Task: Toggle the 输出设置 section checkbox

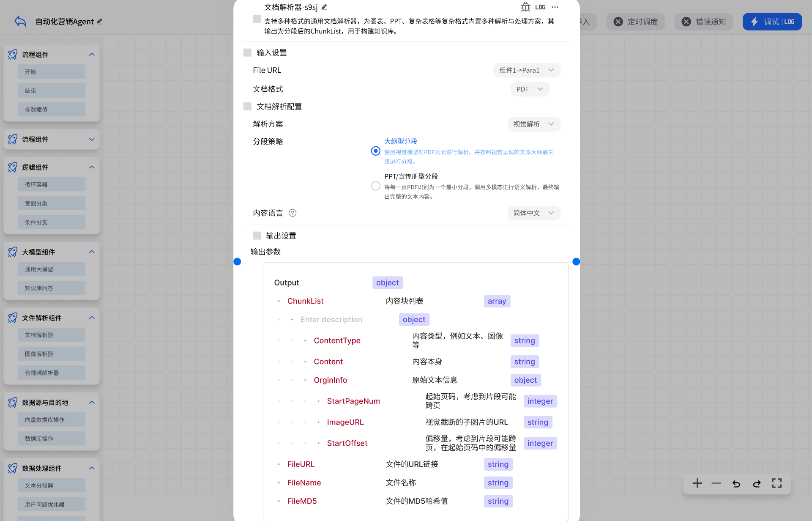Action: (257, 236)
